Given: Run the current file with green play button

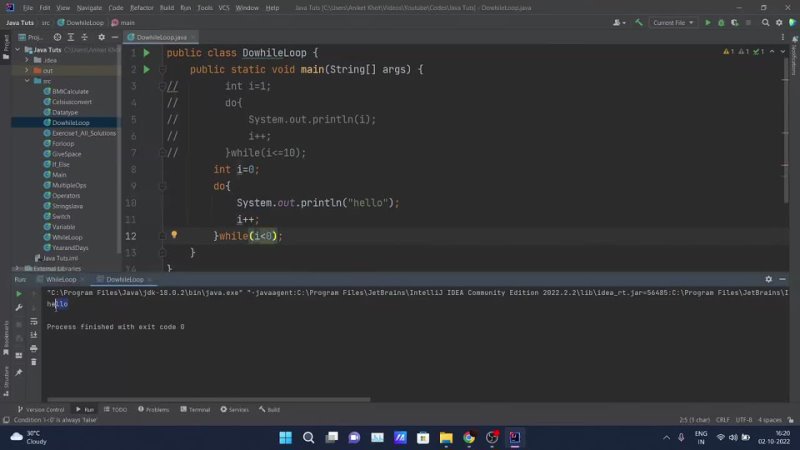Looking at the screenshot, I should click(x=708, y=22).
